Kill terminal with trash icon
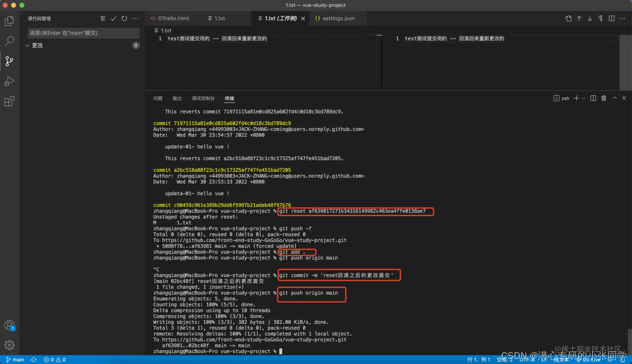 tap(604, 98)
